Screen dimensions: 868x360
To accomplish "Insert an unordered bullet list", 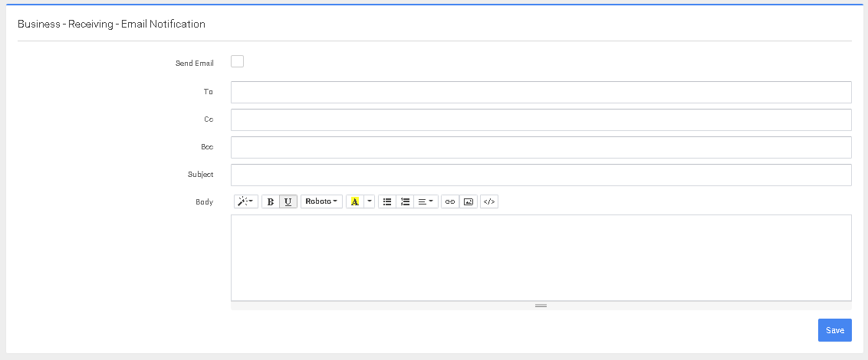I will (x=387, y=201).
